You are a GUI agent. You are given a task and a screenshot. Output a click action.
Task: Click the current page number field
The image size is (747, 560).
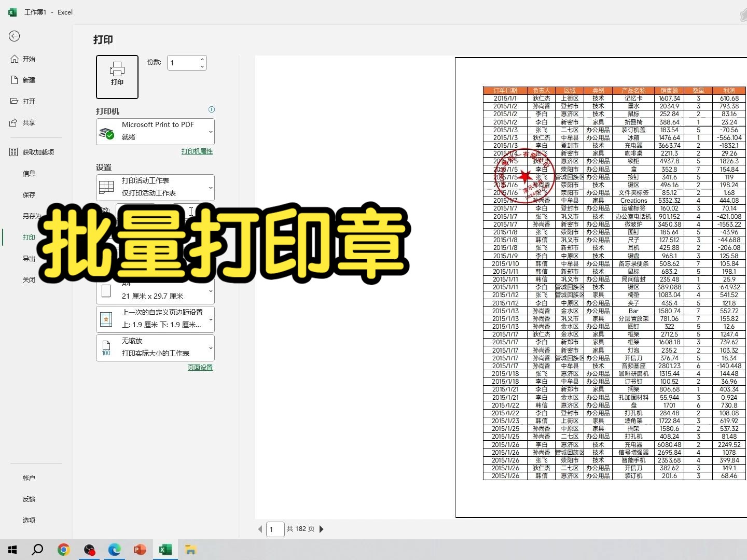tap(275, 529)
